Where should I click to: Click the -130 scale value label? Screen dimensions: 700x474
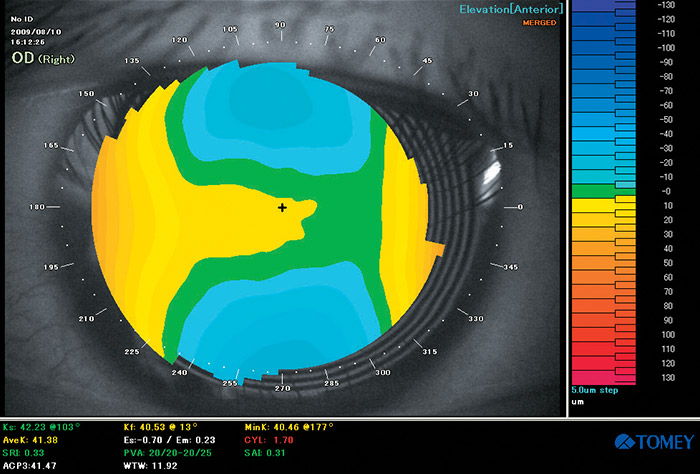(x=666, y=5)
